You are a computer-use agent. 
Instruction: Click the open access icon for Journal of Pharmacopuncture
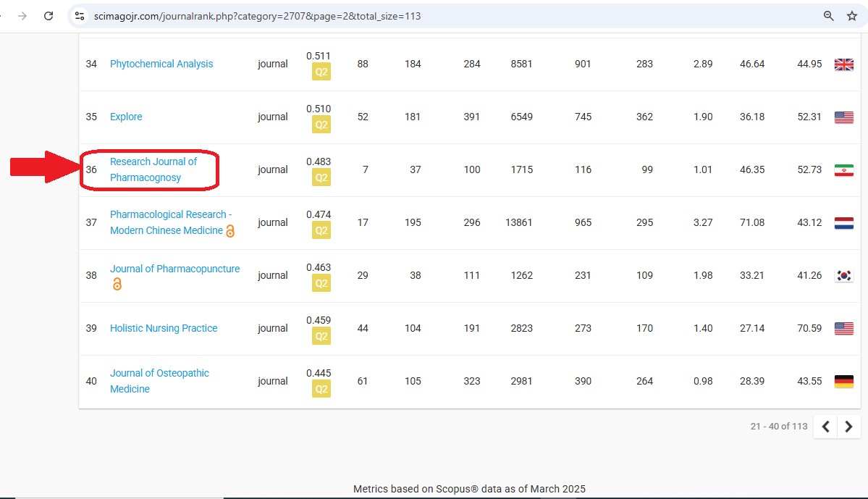click(x=117, y=285)
